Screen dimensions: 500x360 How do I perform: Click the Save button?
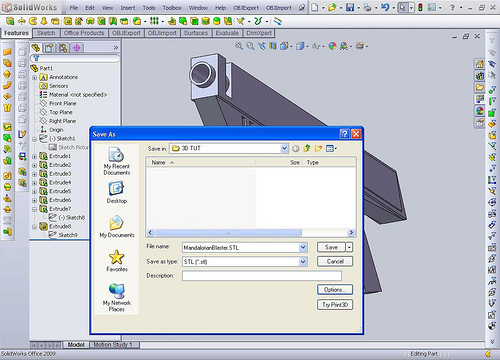tap(331, 247)
